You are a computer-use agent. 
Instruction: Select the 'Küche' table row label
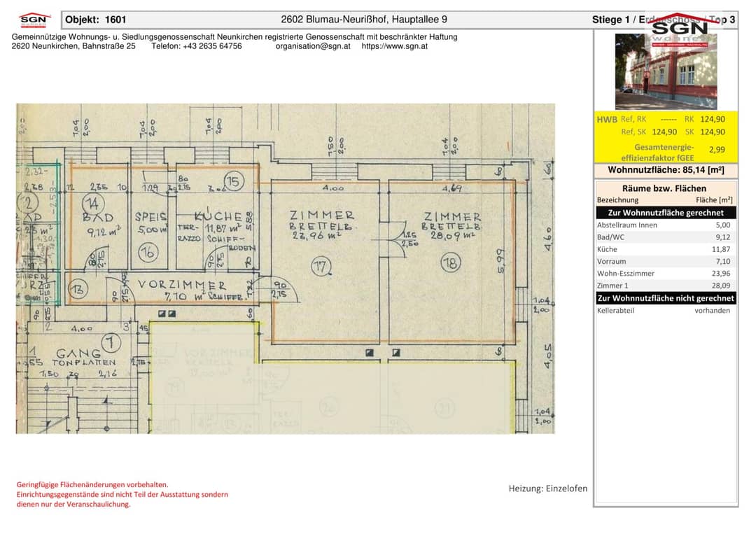607,249
